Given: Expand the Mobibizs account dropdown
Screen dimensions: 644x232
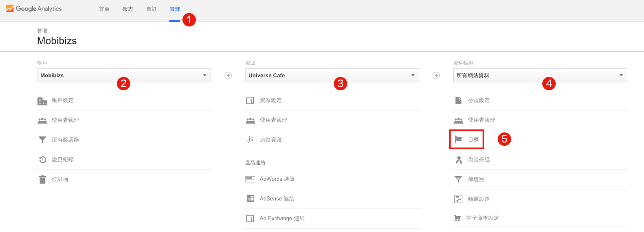Looking at the screenshot, I should click(x=124, y=76).
